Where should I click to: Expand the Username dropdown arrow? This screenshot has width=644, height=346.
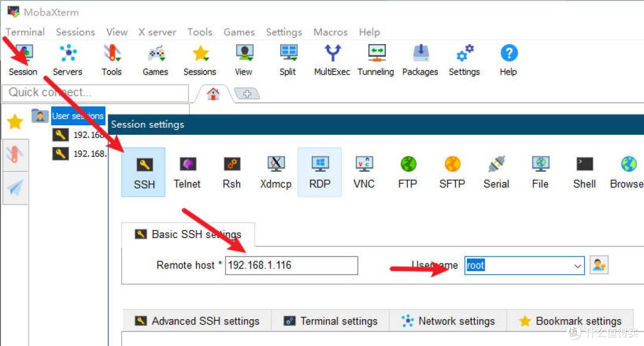tap(577, 266)
